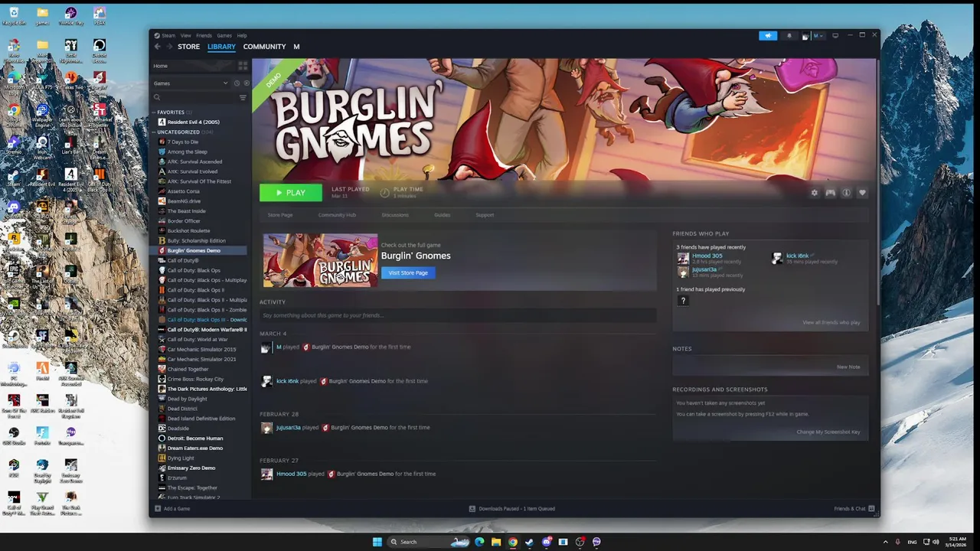The image size is (980, 551).
Task: Open Google Chrome from the taskbar
Action: (512, 542)
